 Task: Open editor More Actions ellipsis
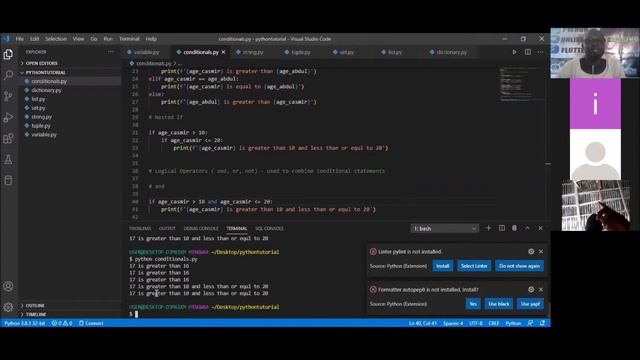pos(540,52)
